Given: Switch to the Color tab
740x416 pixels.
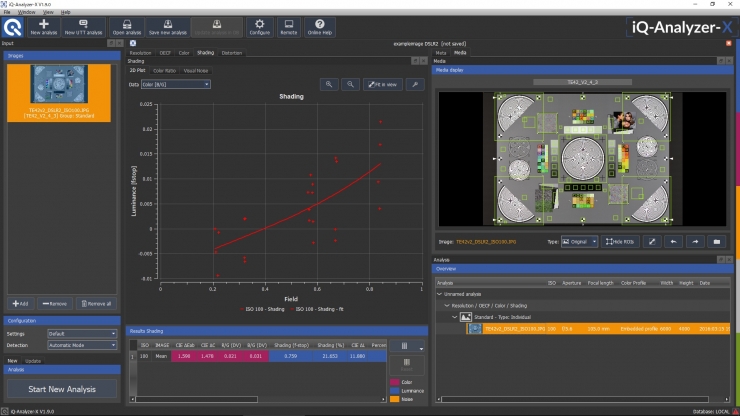Looking at the screenshot, I should point(184,53).
